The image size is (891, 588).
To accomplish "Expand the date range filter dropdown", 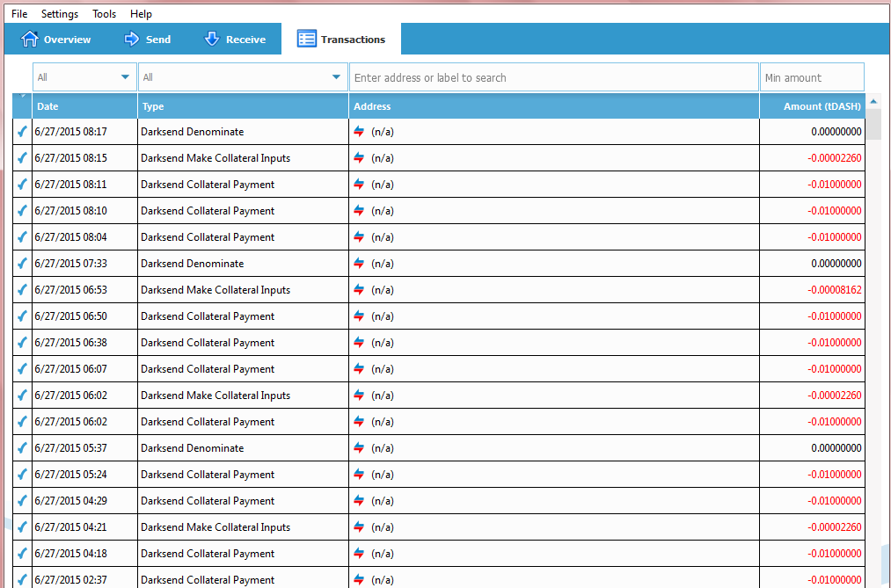I will pyautogui.click(x=84, y=77).
